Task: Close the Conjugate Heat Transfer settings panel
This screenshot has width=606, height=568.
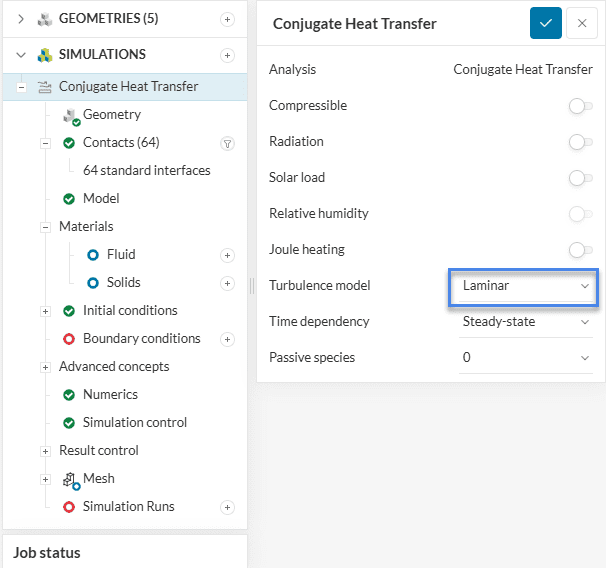Action: [581, 23]
